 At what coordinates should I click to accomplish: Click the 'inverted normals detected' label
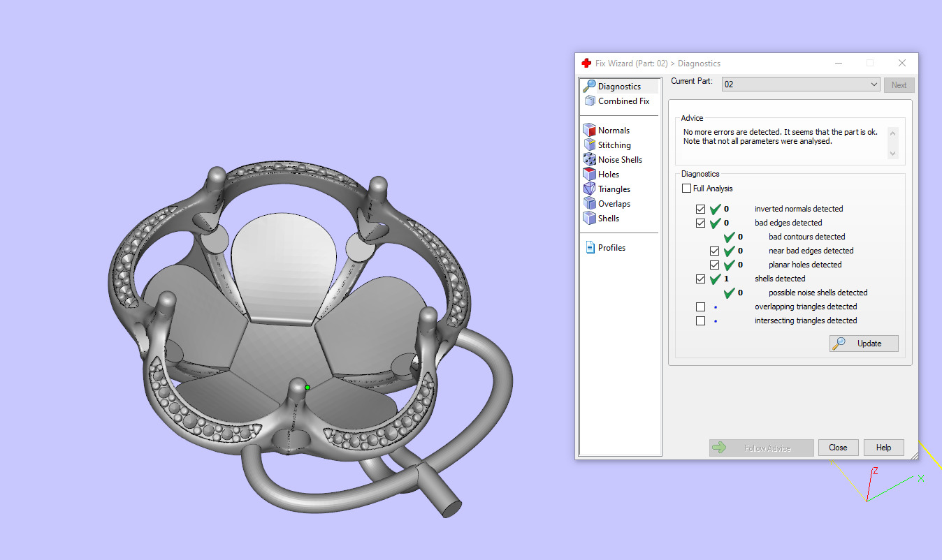799,209
